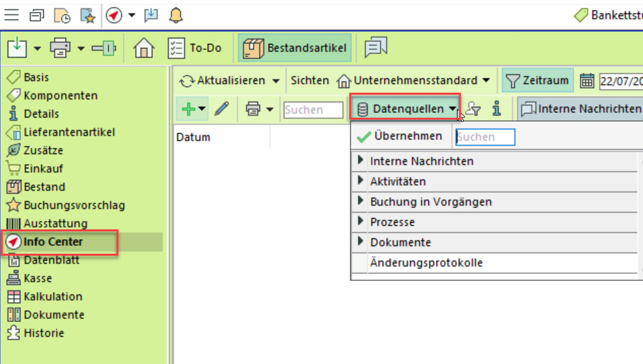The image size is (643, 364).
Task: Click the hamburger menu icon
Action: (x=12, y=15)
